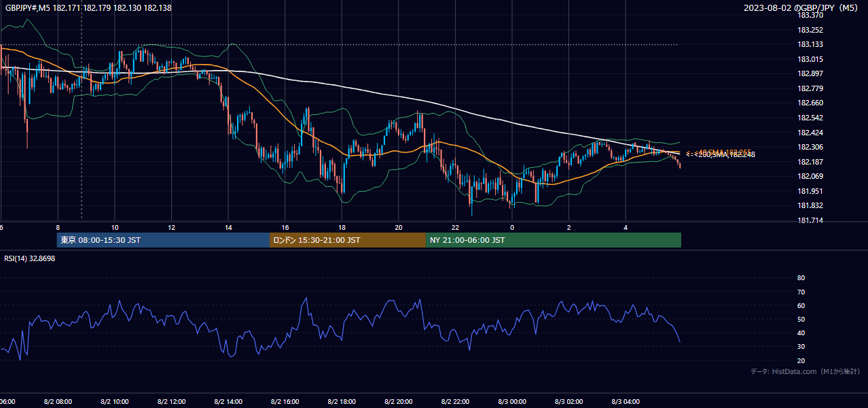Viewport: 868px width, 408px height.
Task: Click hour tick 18 under the price chart
Action: tap(342, 227)
